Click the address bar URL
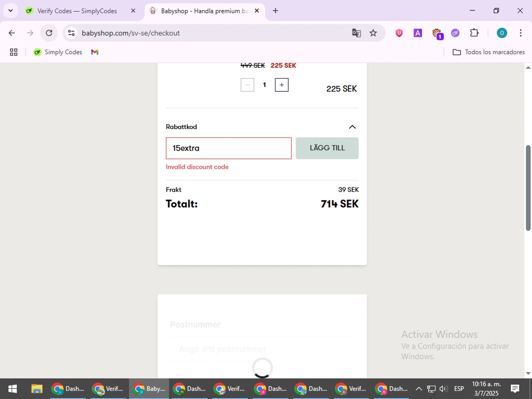This screenshot has width=532, height=399. pos(131,33)
